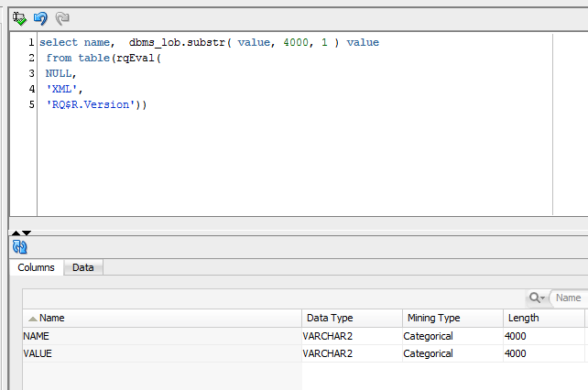Switch to the Data tab
This screenshot has height=390, width=588.
82,267
